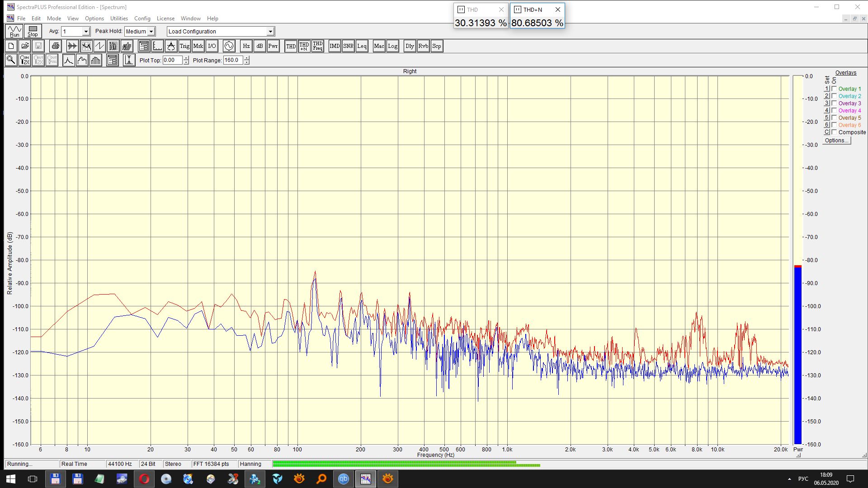The image size is (868, 488).
Task: Click the Run analyzer button
Action: tap(14, 31)
